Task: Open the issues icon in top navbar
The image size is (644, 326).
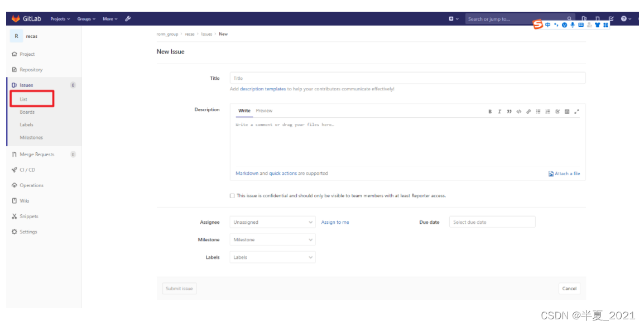Action: pos(584,18)
